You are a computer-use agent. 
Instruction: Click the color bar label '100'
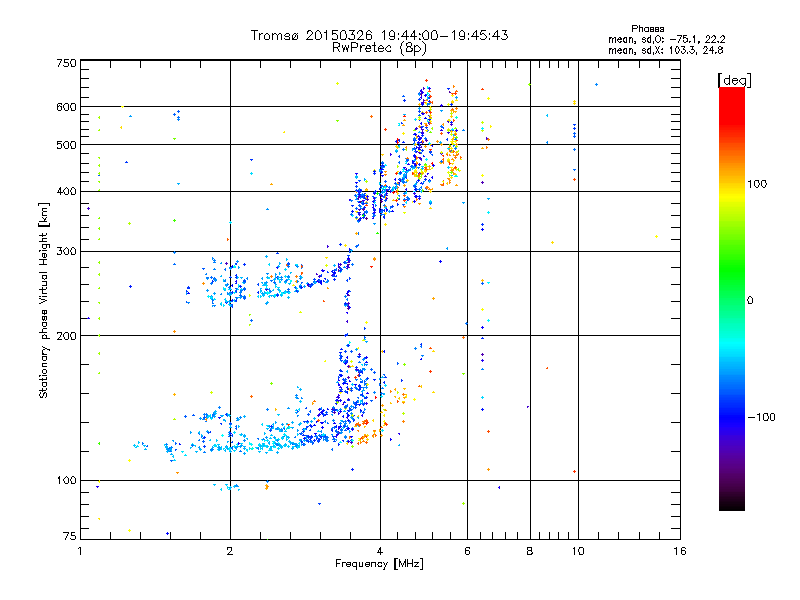[x=757, y=184]
